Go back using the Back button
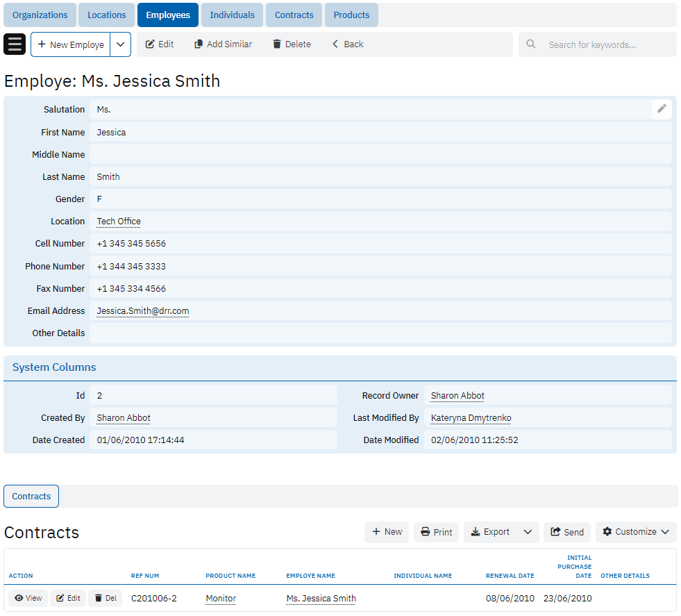Screen dimensions: 681x616 [x=348, y=44]
